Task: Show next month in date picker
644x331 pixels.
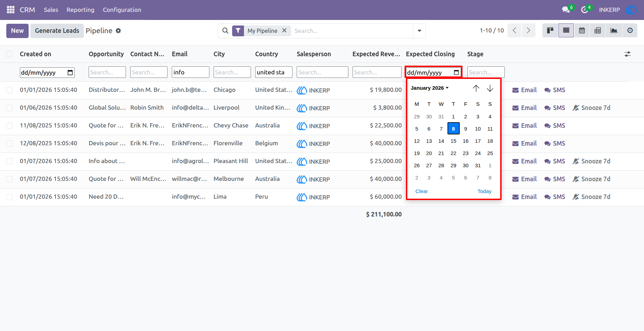Action: click(490, 88)
